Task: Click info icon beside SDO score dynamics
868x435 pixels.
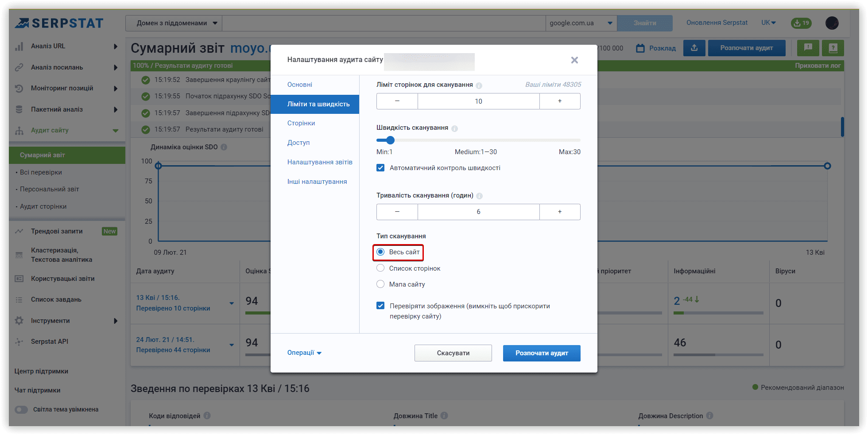Action: [224, 147]
